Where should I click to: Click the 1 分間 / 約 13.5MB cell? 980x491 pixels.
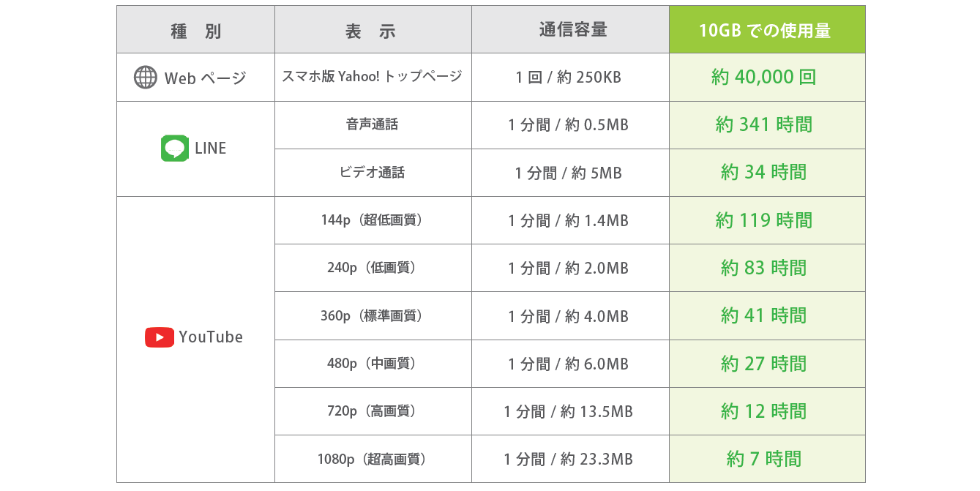click(x=570, y=412)
